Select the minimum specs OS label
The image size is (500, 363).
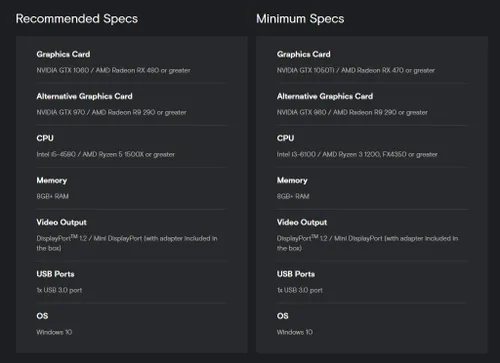pyautogui.click(x=283, y=316)
